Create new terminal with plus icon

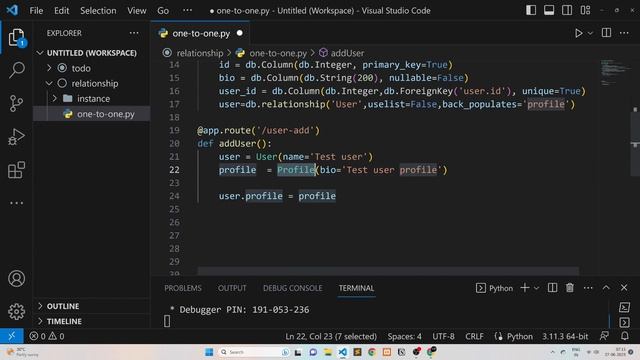[525, 288]
